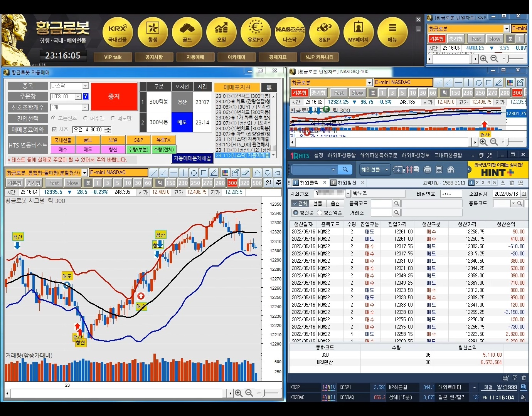
Task: Click 경제지표 button
Action: click(x=278, y=57)
